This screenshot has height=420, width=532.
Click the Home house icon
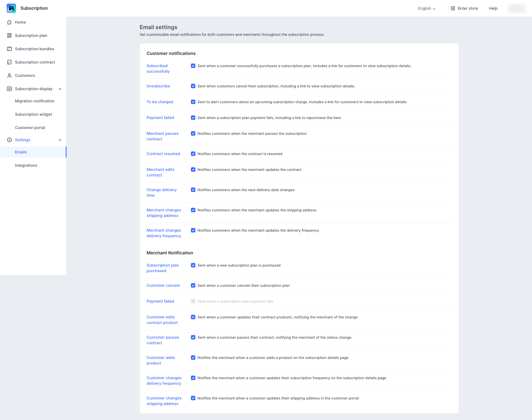[9, 22]
